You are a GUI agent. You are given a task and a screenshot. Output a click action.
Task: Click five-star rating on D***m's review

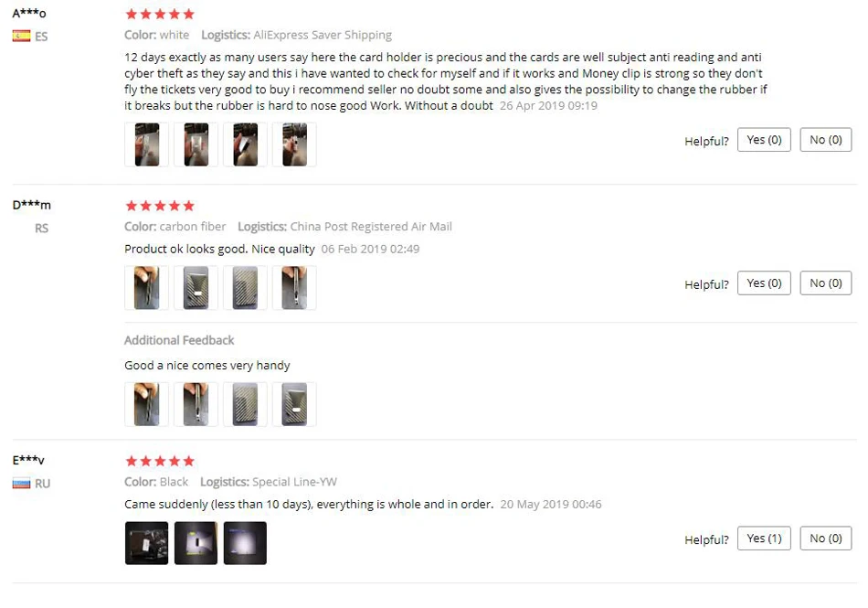[160, 206]
